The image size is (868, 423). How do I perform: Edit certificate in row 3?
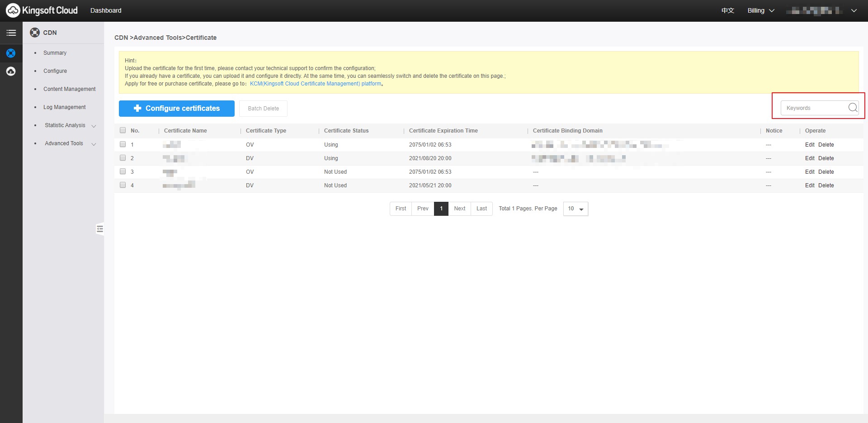810,172
